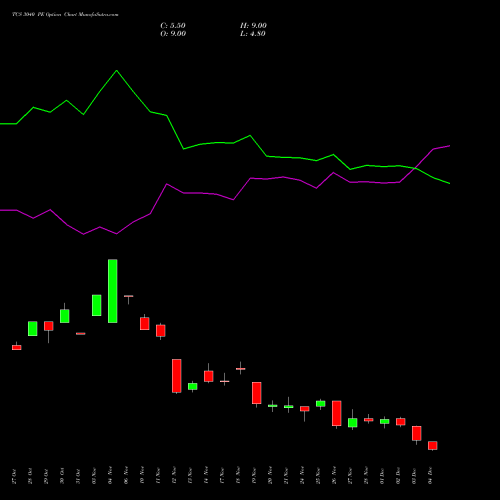Select the 04 Dec date label
Screen dimensions: 500x500
[x=430, y=476]
